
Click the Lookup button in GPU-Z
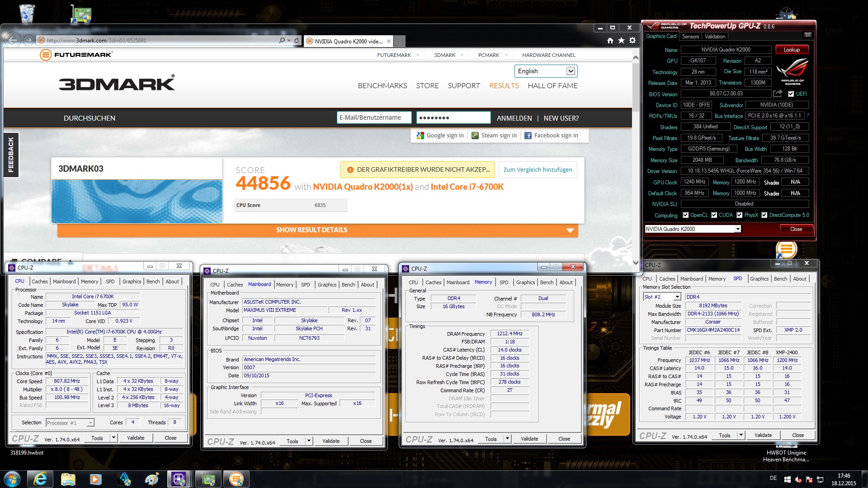coord(792,50)
